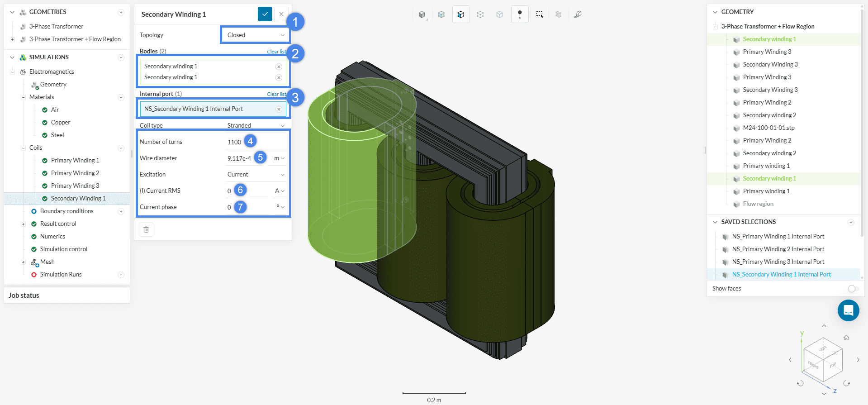868x405 pixels.
Task: Open Boundary conditions in simulation tree
Action: (x=67, y=211)
